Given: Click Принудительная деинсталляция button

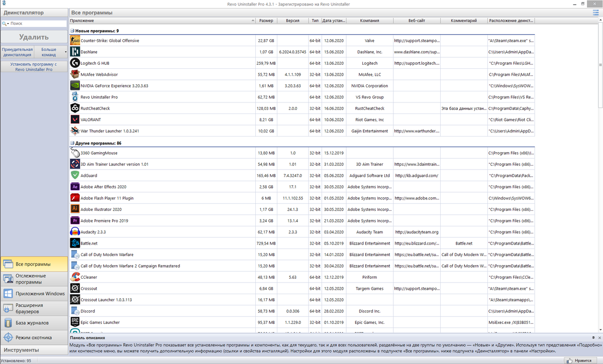Looking at the screenshot, I should pos(17,52).
